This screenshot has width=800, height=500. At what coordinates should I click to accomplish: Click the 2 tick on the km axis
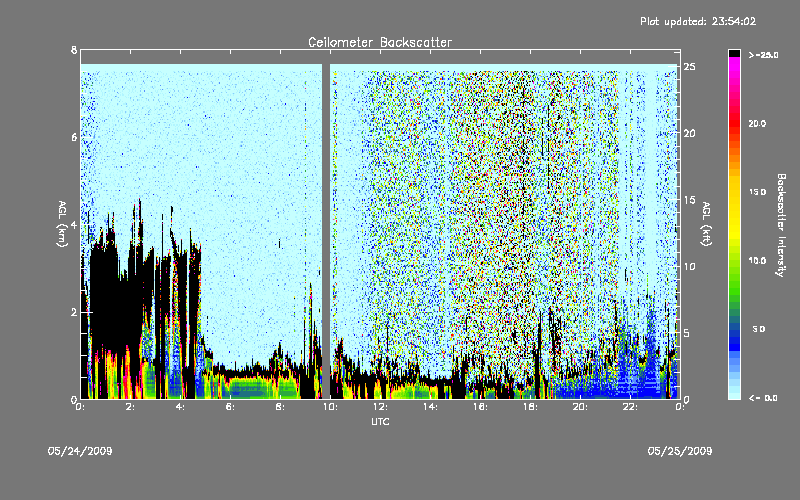(74, 312)
